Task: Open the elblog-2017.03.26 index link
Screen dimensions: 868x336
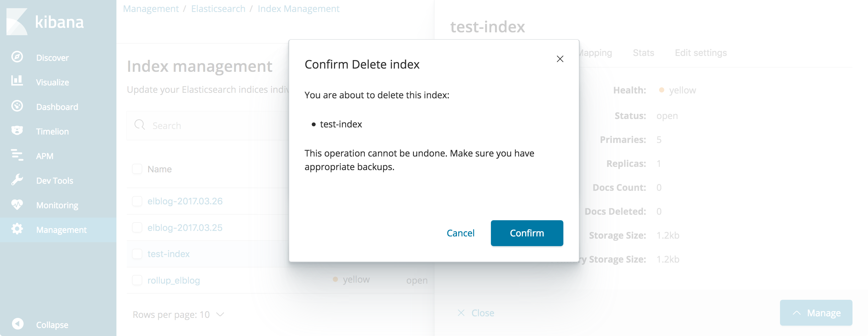Action: tap(185, 201)
